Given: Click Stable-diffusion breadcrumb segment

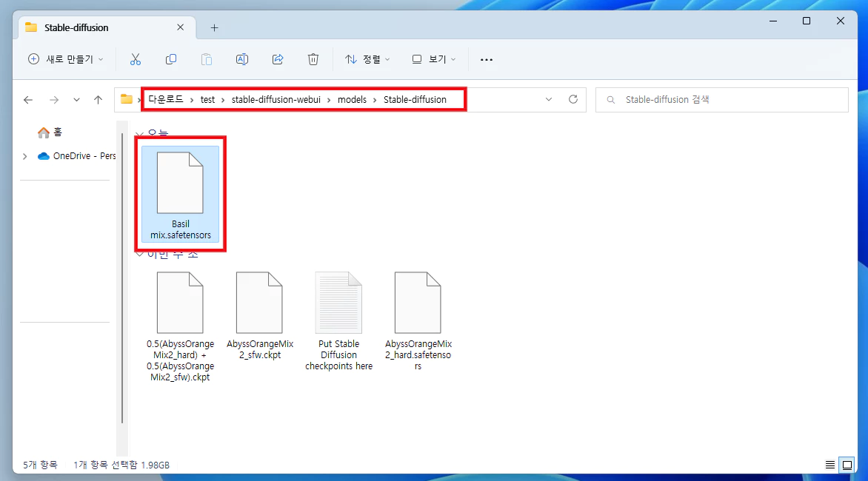Looking at the screenshot, I should [415, 99].
